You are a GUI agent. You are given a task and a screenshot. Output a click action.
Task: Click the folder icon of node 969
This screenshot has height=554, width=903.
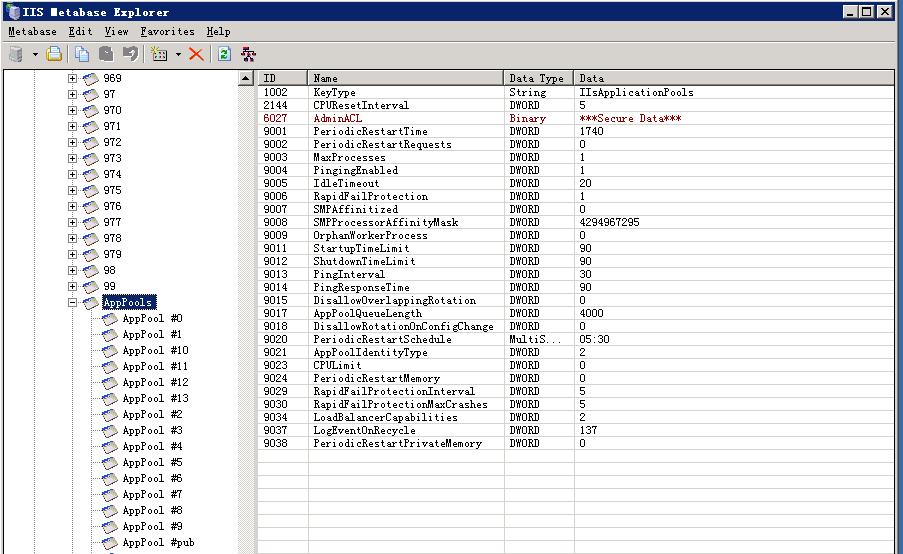(90, 78)
